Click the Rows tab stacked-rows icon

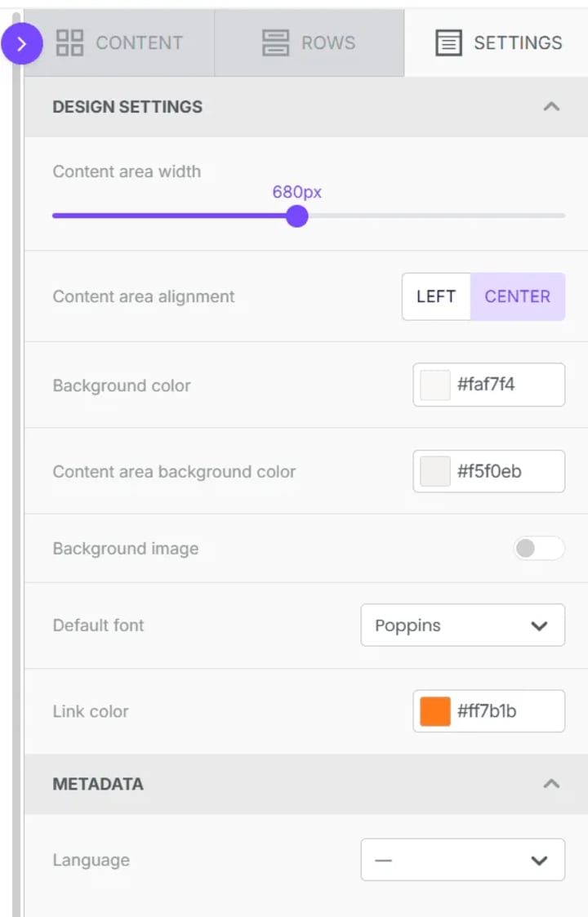(275, 43)
